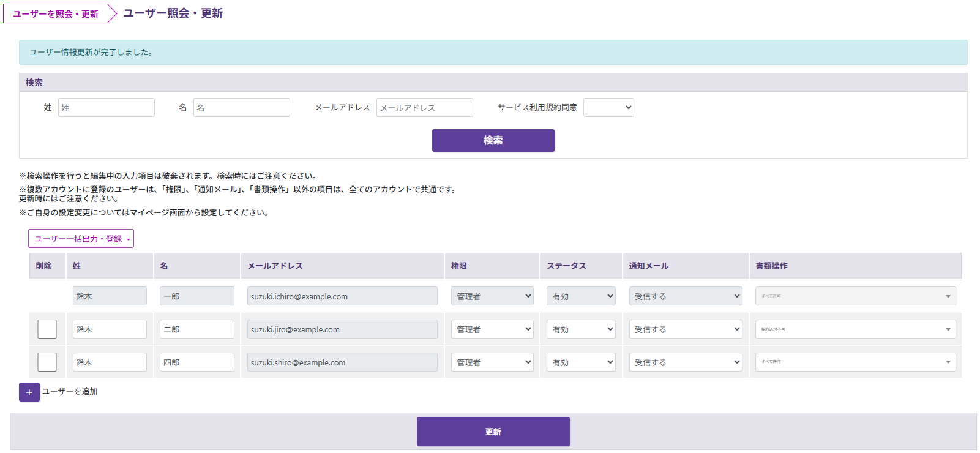Click the purple 検索 button
Screen dimensions: 980x453
tap(493, 140)
